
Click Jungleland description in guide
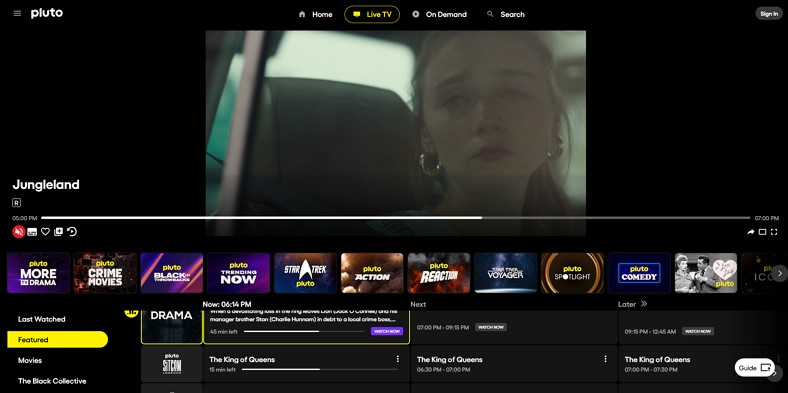[303, 316]
